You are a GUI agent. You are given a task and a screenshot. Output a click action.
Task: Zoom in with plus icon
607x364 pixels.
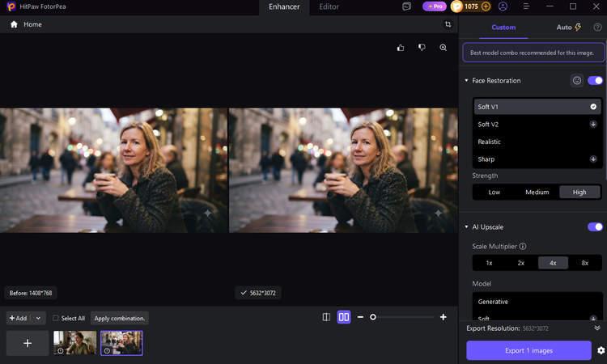click(x=444, y=317)
